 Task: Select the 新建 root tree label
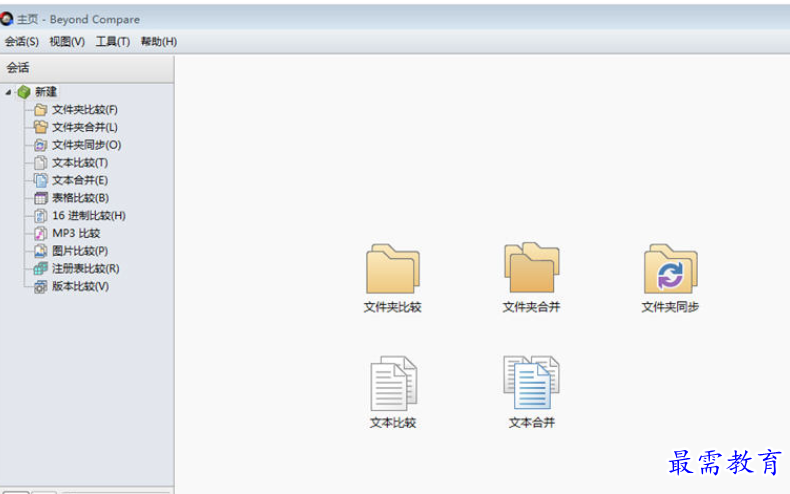pos(45,92)
